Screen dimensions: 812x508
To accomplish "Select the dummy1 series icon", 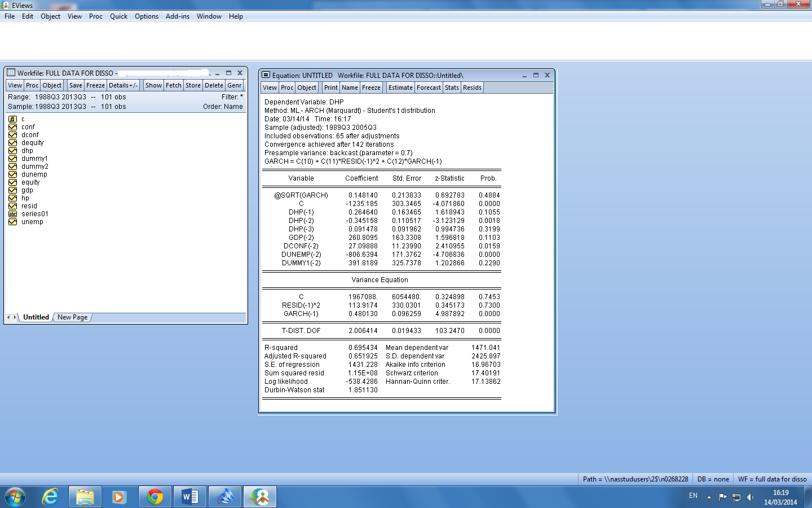I will point(12,159).
